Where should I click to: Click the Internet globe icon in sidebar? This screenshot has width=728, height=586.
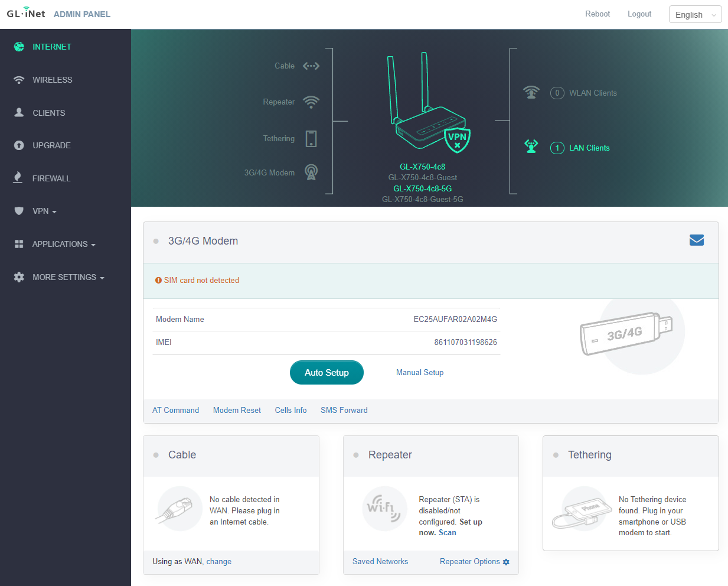coord(19,47)
